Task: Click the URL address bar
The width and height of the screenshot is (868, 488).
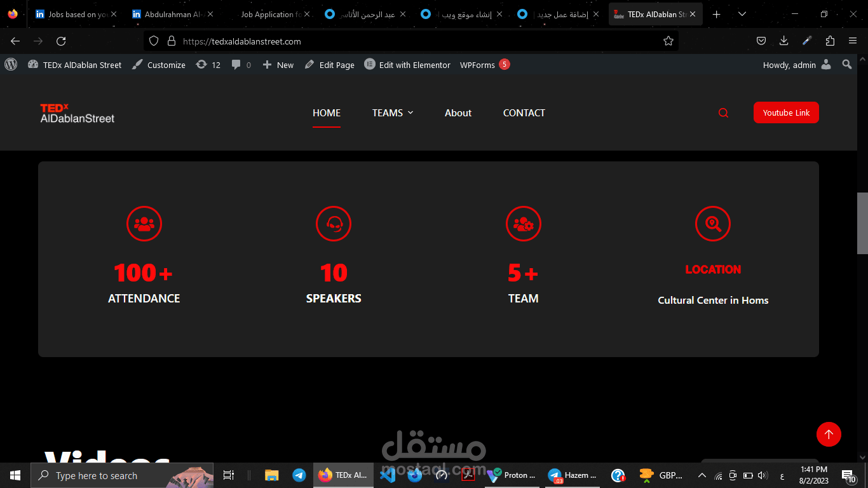Action: (411, 41)
